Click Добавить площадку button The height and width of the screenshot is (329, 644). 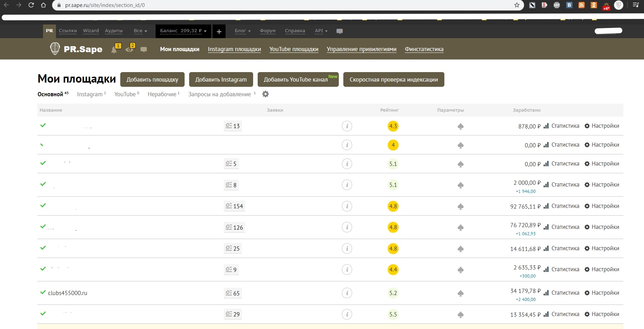tap(152, 79)
